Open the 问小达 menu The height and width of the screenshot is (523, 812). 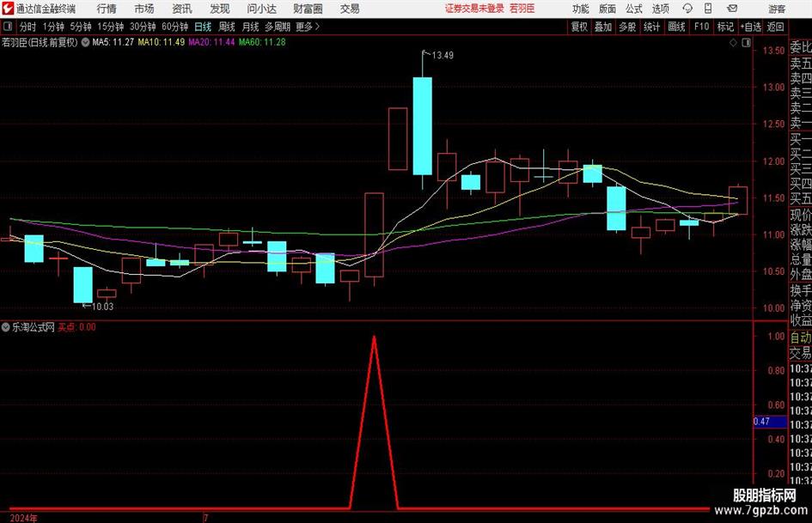[x=261, y=9]
